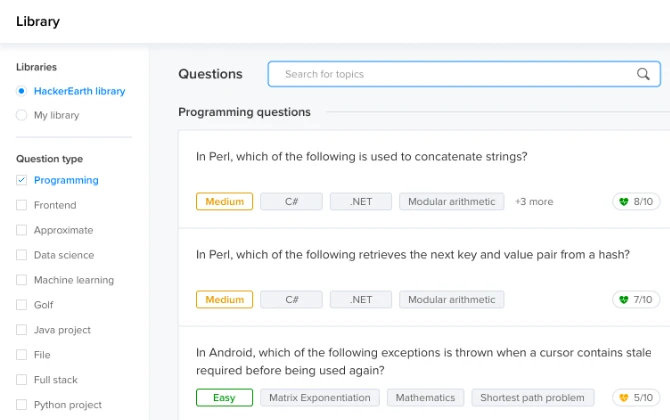Screen dimensions: 670x420
Task: Select the HackerEarth library radio button
Action: click(x=21, y=91)
